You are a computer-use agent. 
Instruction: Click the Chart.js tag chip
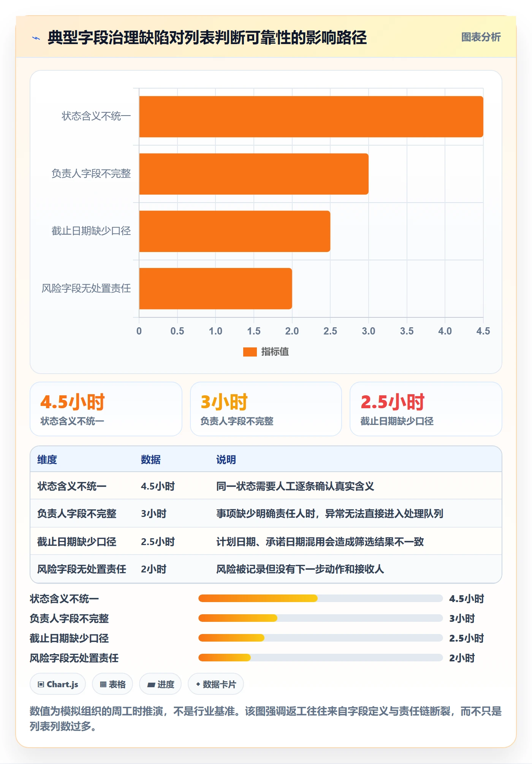click(58, 684)
